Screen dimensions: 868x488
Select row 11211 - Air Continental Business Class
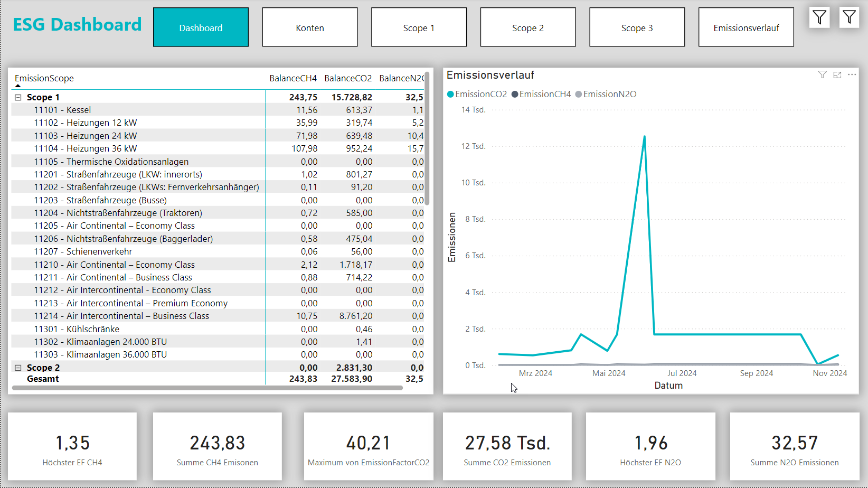[x=218, y=277]
